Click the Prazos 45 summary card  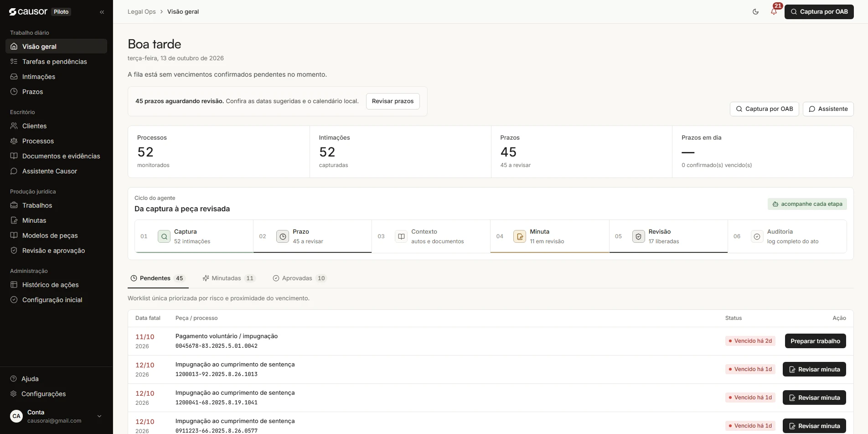pos(581,152)
